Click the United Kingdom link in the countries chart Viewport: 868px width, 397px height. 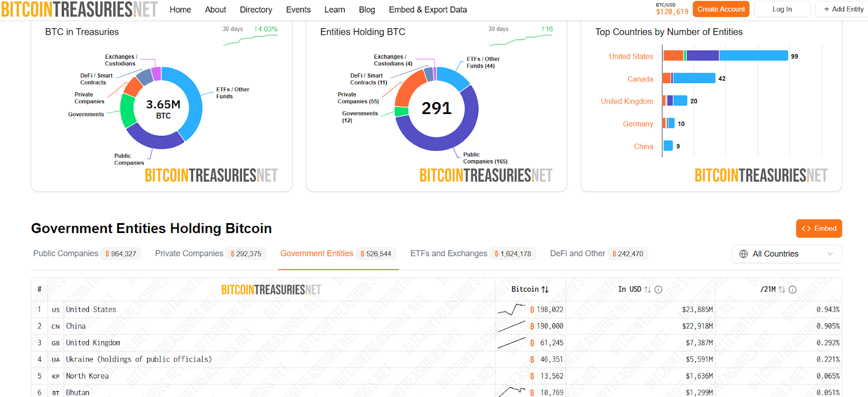click(x=627, y=102)
